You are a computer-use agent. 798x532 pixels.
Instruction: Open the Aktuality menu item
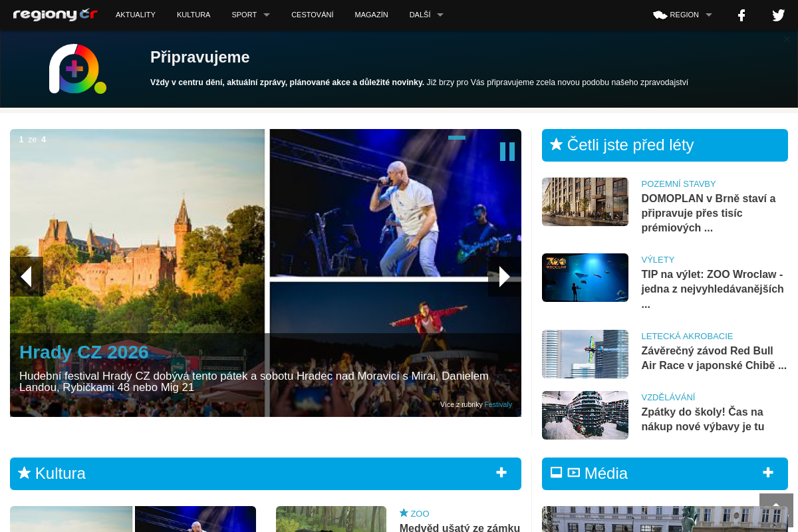[x=136, y=15]
